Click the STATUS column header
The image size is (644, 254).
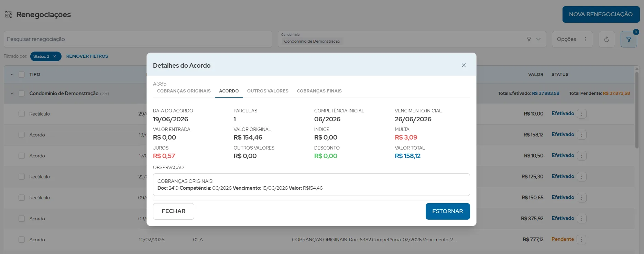(560, 75)
